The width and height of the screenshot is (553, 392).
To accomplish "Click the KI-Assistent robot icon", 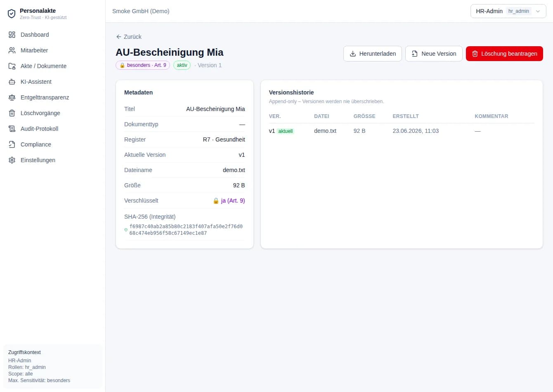I will (12, 82).
